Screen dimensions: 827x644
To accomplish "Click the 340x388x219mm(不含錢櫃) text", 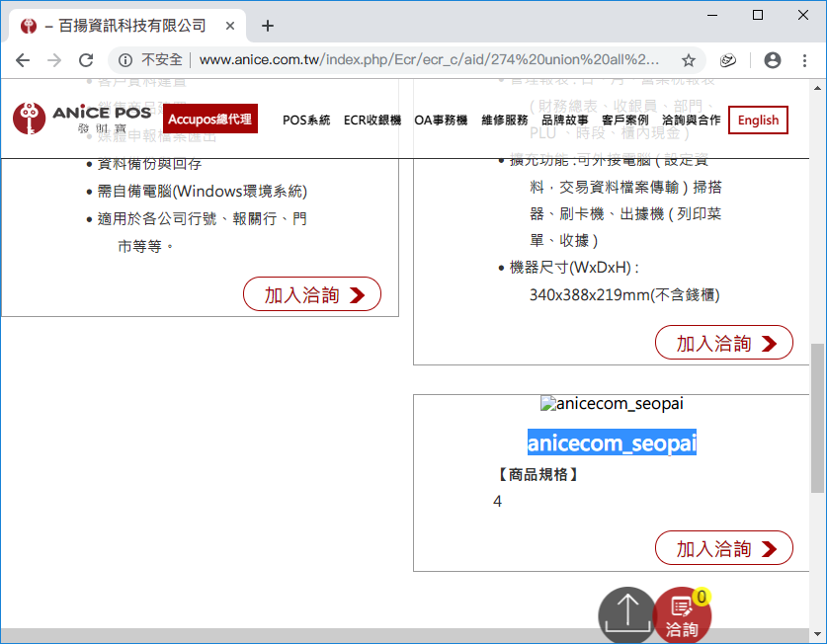I will [x=624, y=294].
